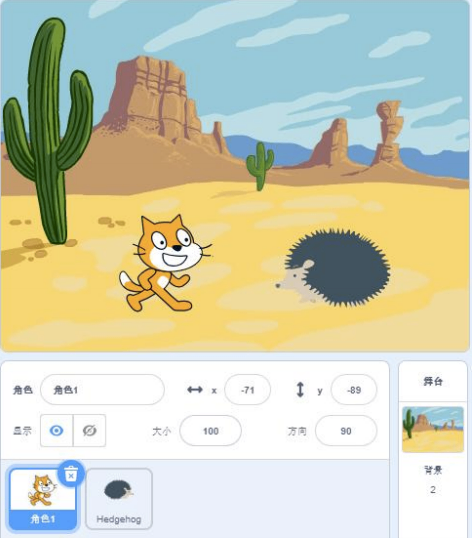Click the Hedgehog name label
The image size is (473, 540).
pyautogui.click(x=119, y=519)
